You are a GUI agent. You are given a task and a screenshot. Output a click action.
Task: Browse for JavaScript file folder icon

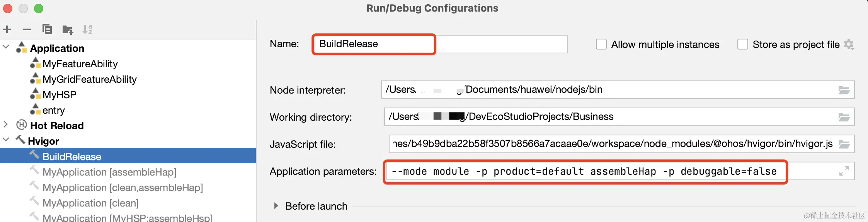click(844, 144)
